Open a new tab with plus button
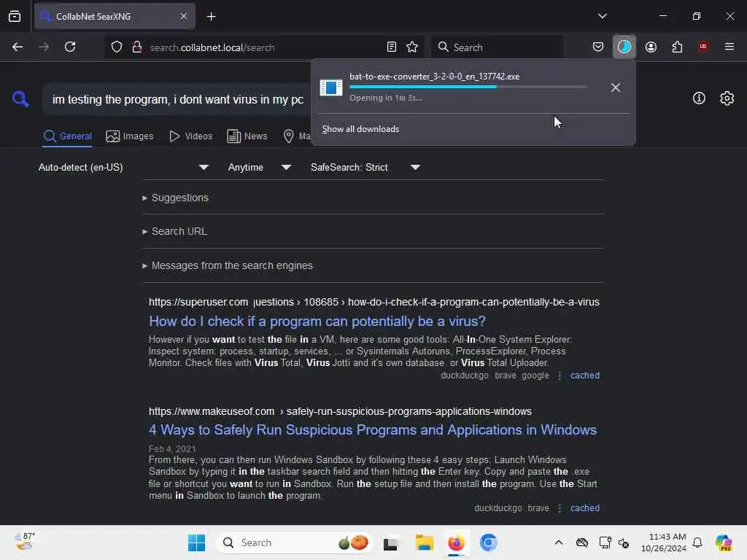This screenshot has height=560, width=747. tap(211, 17)
